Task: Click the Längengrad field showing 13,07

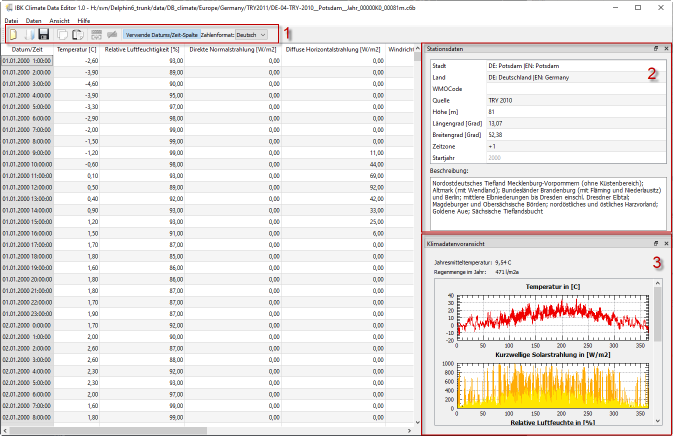Action: point(576,124)
